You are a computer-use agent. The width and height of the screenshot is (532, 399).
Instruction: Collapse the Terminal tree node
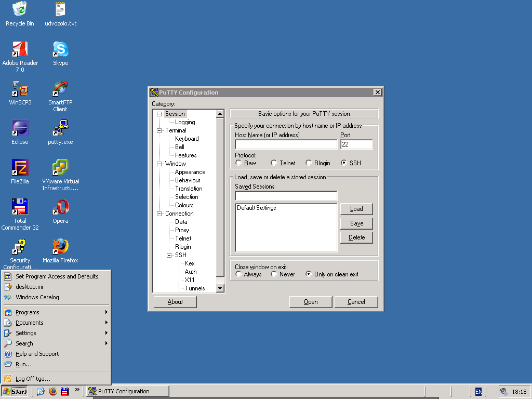point(159,130)
